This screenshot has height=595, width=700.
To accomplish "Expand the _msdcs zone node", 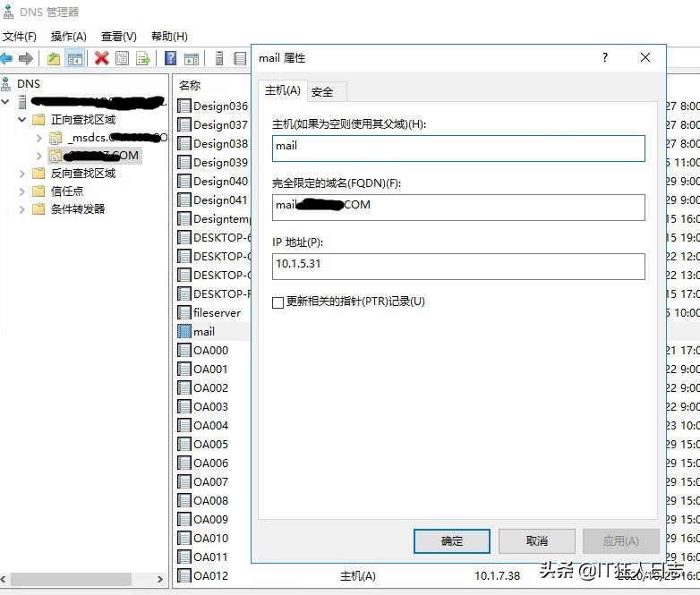I will tap(39, 139).
